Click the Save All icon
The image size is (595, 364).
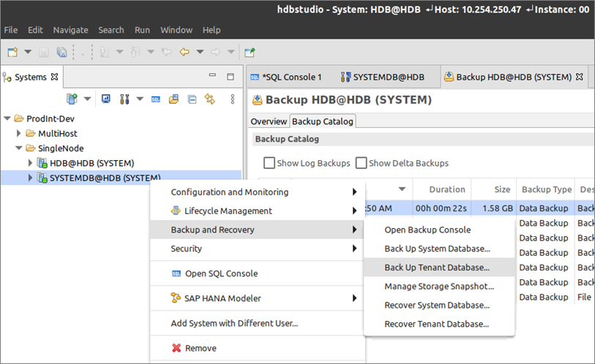(x=61, y=52)
